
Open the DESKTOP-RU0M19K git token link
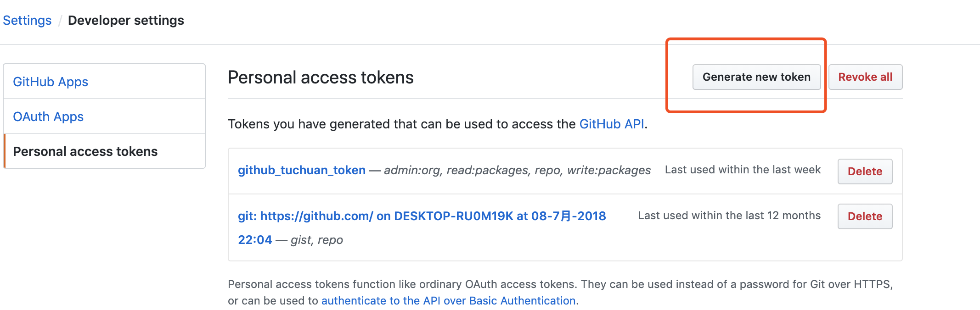pyautogui.click(x=422, y=216)
